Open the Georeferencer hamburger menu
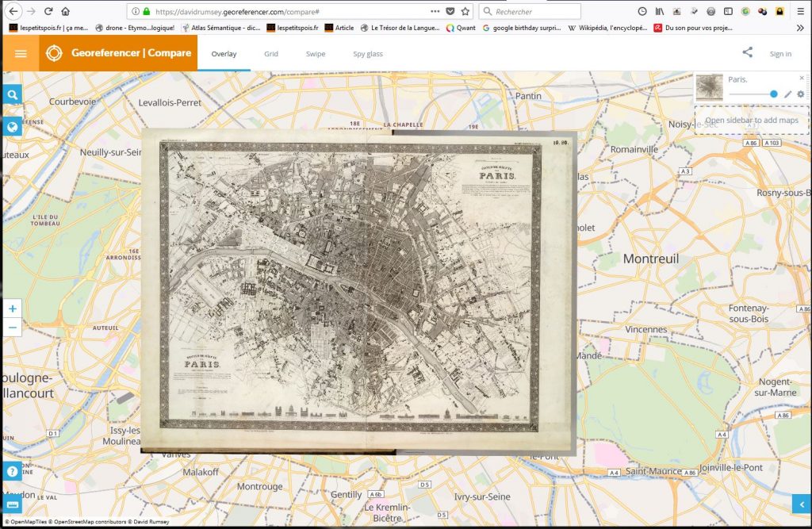This screenshot has width=812, height=529. click(21, 53)
